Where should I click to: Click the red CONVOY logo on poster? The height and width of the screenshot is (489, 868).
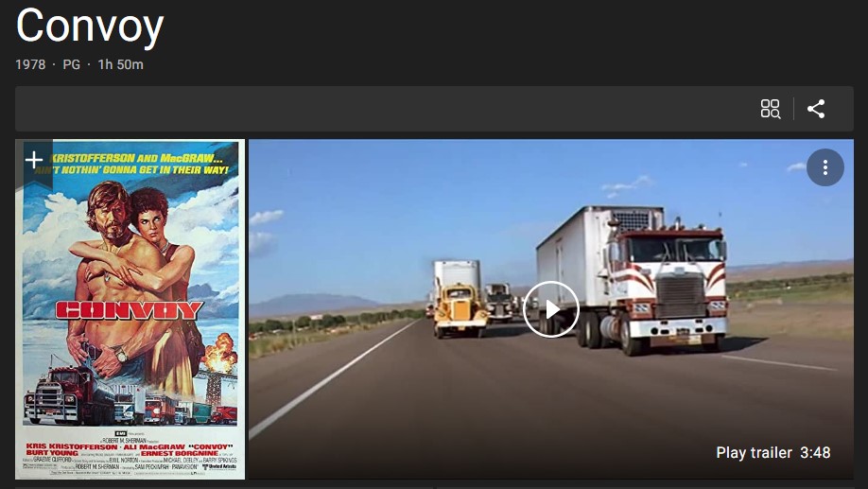(x=129, y=310)
